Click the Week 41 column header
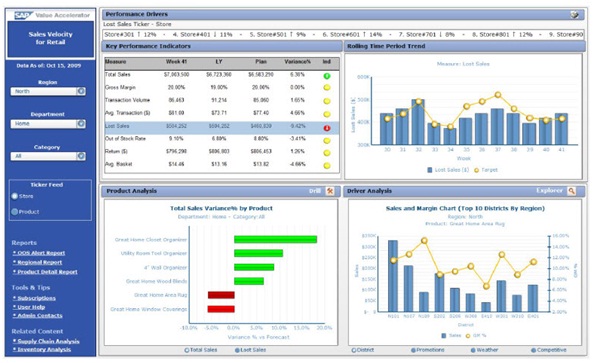The width and height of the screenshot is (593, 363). click(177, 61)
